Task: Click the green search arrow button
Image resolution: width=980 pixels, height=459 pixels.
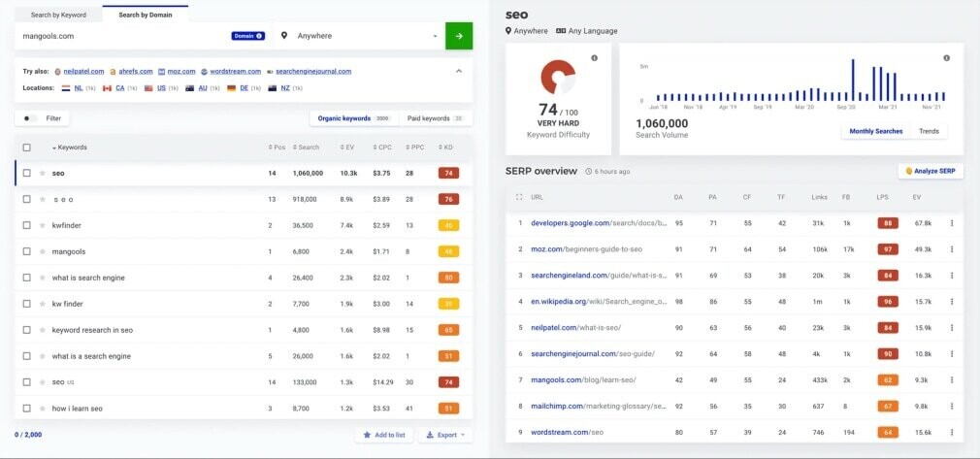Action: (459, 36)
